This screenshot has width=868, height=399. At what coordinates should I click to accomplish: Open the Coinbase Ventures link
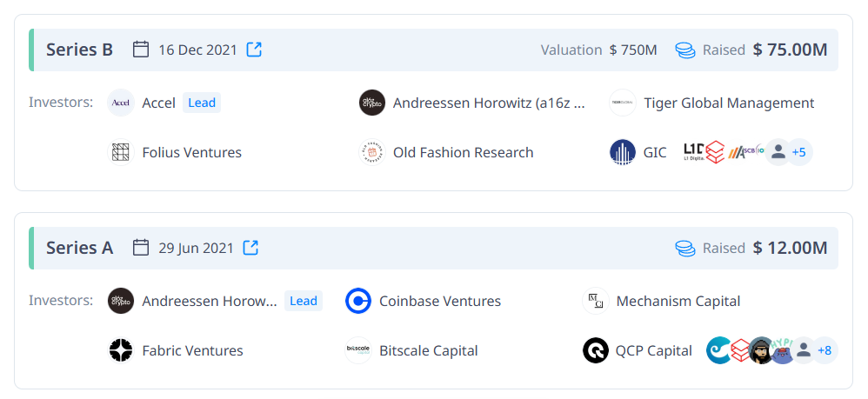coord(440,301)
